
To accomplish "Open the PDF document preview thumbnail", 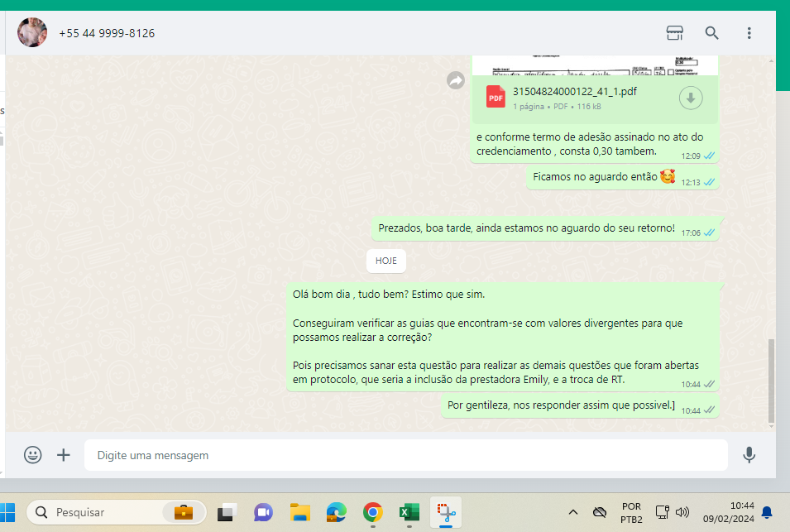I will (x=595, y=65).
